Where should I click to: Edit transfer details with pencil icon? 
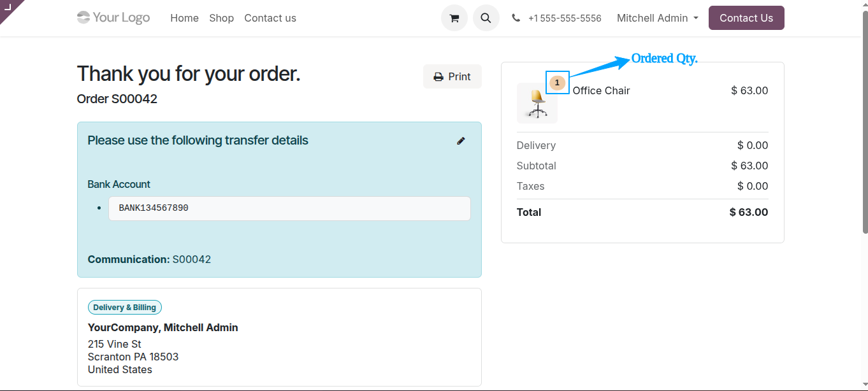coord(461,141)
